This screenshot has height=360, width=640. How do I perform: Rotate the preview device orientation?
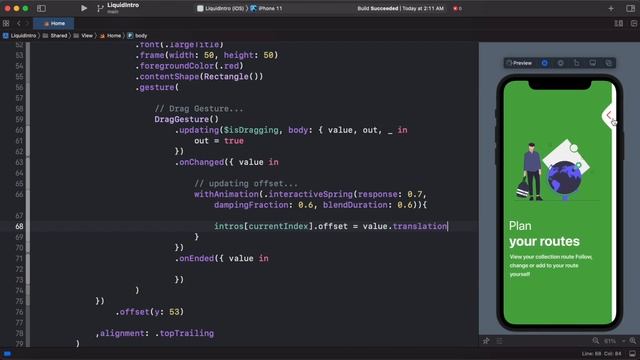(576, 63)
